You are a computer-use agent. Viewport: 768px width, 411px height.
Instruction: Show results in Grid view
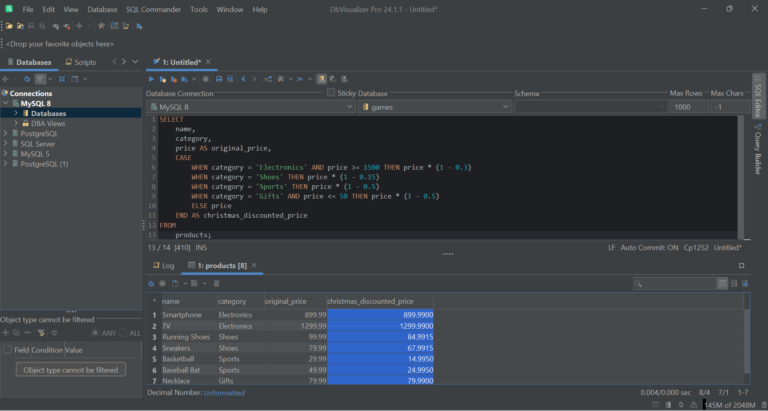722,283
